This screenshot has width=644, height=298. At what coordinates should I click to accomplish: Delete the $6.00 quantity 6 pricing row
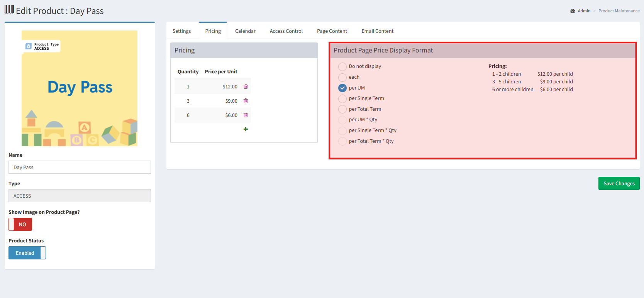(x=246, y=115)
